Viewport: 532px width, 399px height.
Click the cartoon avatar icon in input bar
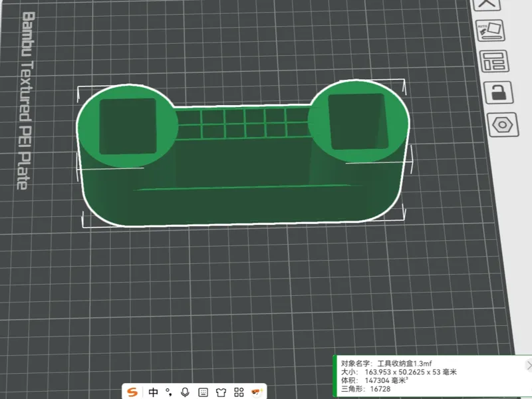[x=257, y=392]
